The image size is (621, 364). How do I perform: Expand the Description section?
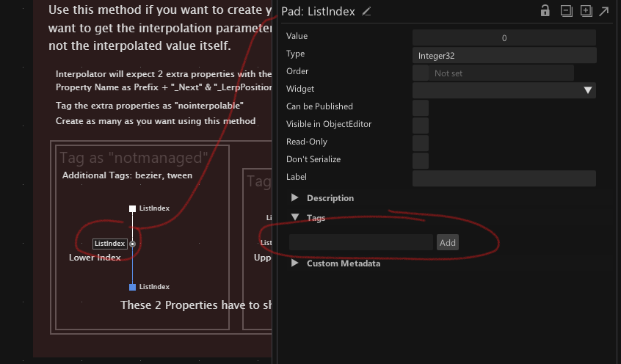pos(296,198)
